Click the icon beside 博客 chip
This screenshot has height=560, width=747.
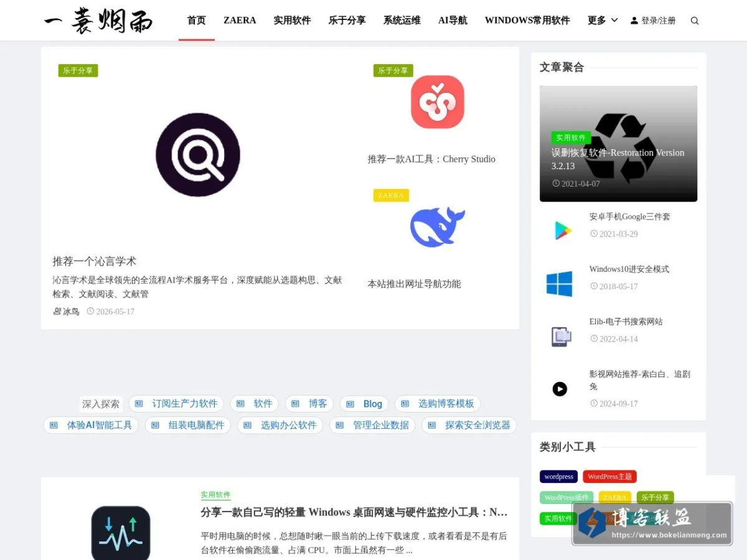(x=295, y=404)
